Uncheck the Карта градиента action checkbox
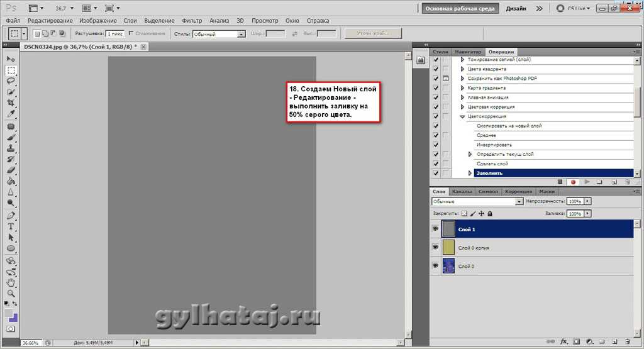 pyautogui.click(x=435, y=88)
